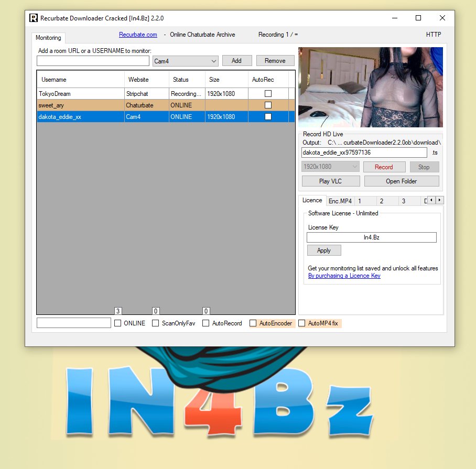
Task: Toggle AutoRec checkbox for sweet_ary
Action: pyautogui.click(x=268, y=105)
